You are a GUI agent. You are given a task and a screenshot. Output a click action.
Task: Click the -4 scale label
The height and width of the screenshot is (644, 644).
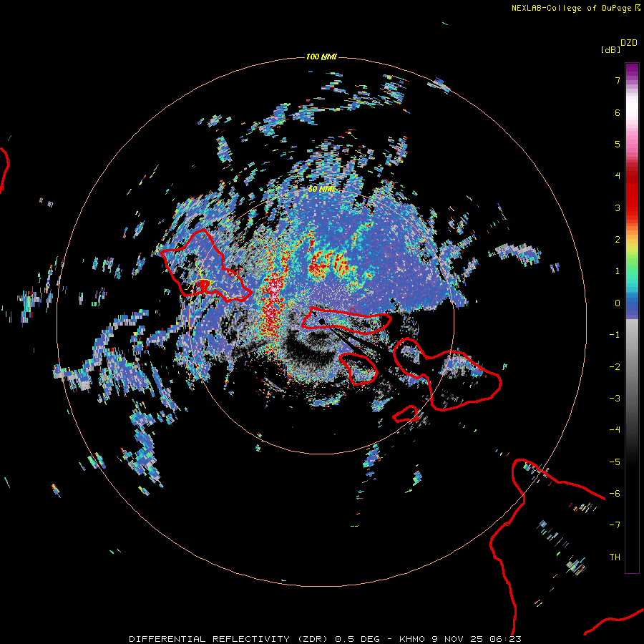615,430
